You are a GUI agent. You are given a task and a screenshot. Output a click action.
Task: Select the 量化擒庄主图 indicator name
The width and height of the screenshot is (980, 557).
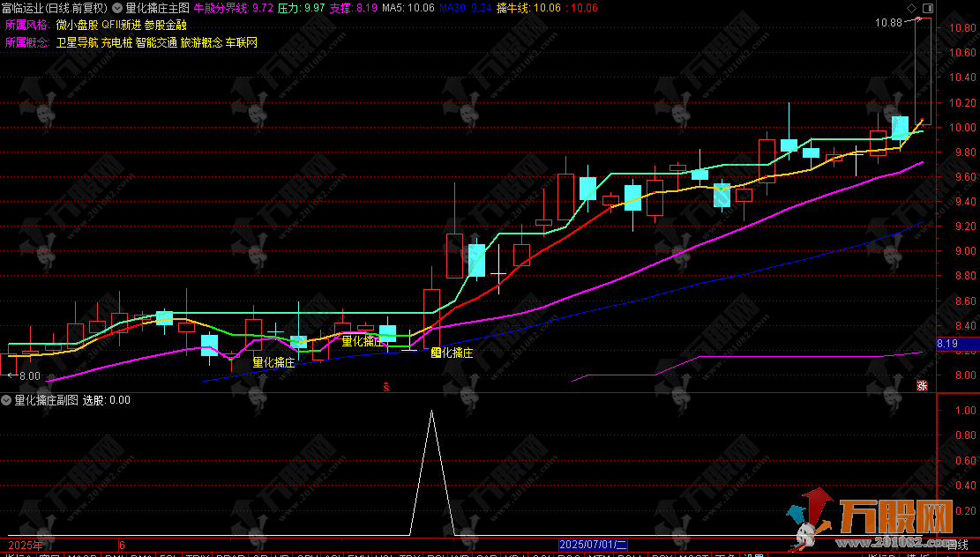point(157,8)
